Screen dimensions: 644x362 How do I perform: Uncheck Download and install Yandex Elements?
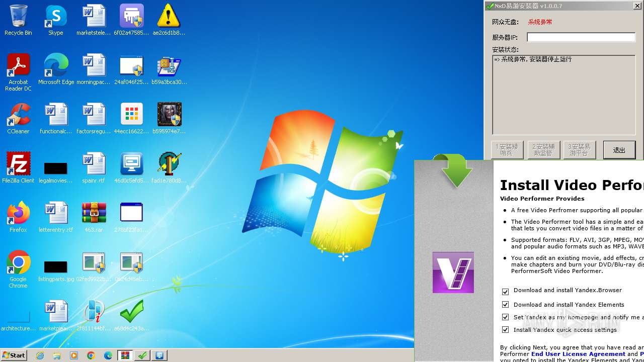pyautogui.click(x=505, y=305)
